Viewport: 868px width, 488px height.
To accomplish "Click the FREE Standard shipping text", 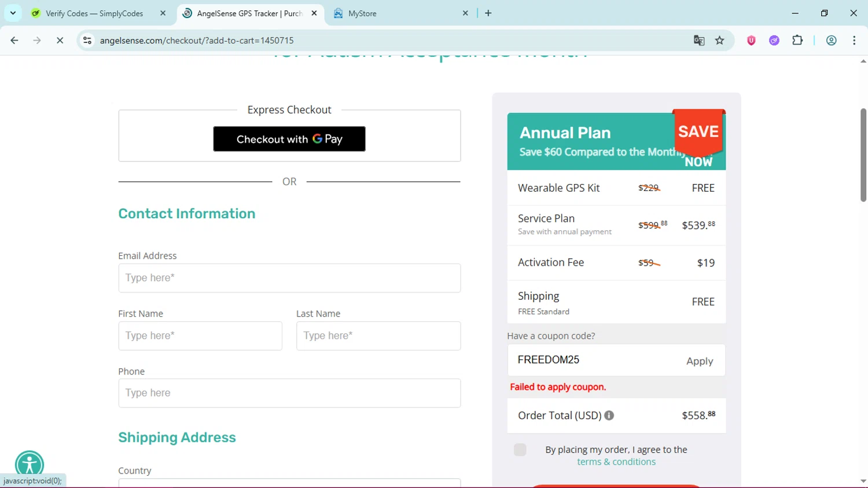I will coord(543,311).
